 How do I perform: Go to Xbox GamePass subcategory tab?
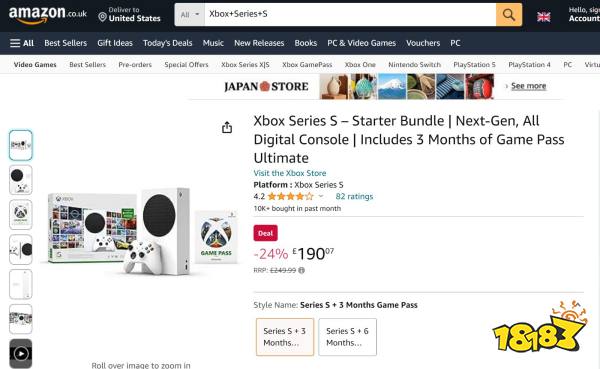(x=307, y=65)
